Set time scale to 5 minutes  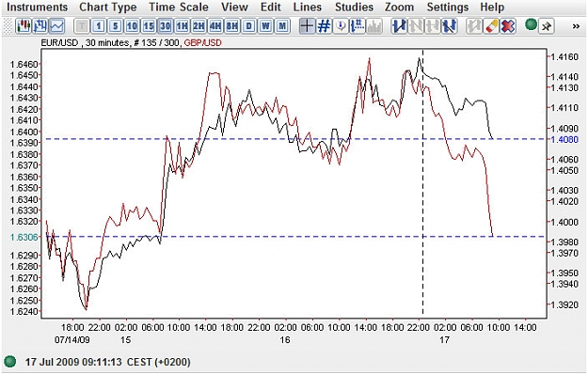point(115,26)
